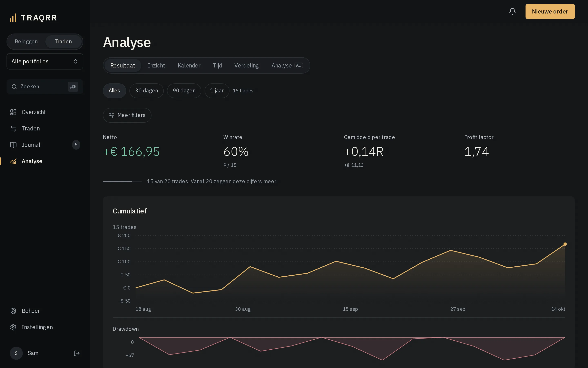The image size is (588, 368).
Task: Go to Journal in sidebar
Action: pyautogui.click(x=45, y=145)
